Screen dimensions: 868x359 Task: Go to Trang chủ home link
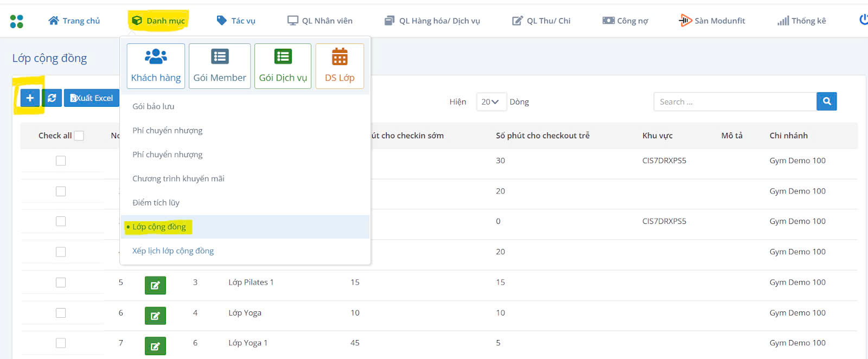(x=74, y=21)
